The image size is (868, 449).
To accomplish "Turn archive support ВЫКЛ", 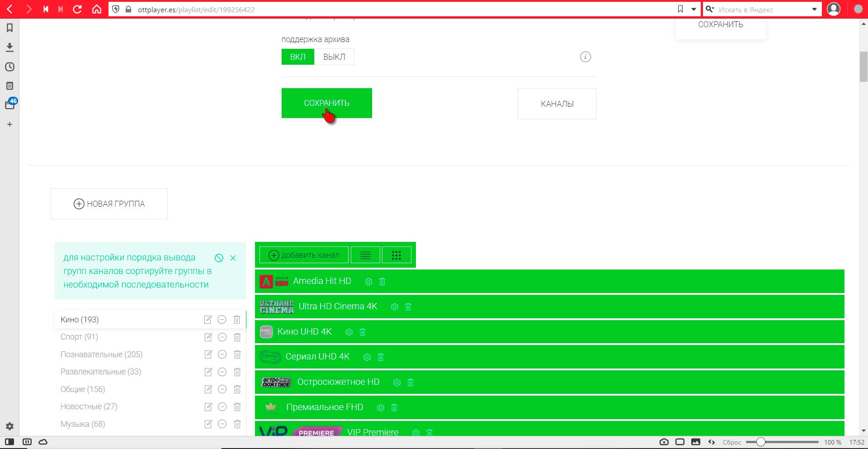I will tap(334, 57).
